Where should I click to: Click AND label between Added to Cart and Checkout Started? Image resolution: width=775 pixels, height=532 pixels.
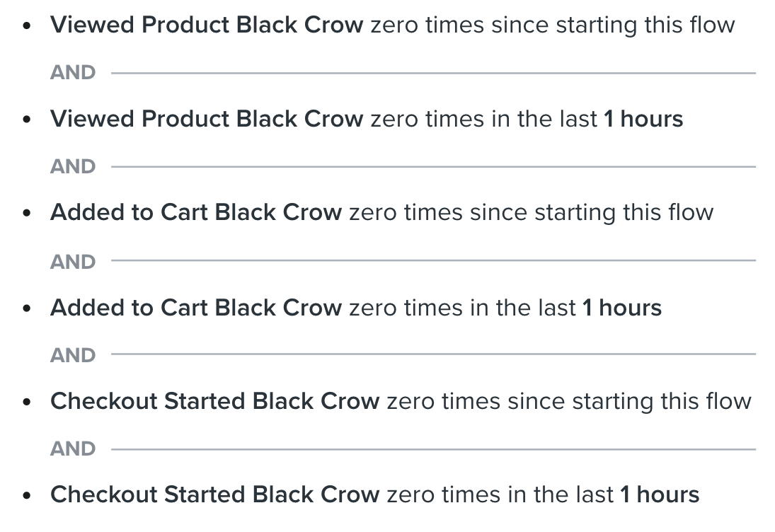[x=73, y=355]
